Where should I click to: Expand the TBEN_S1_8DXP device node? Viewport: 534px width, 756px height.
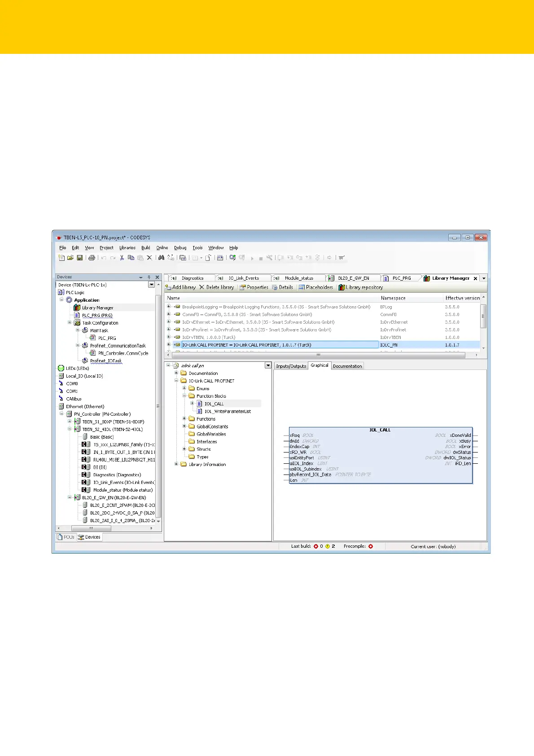pos(70,421)
